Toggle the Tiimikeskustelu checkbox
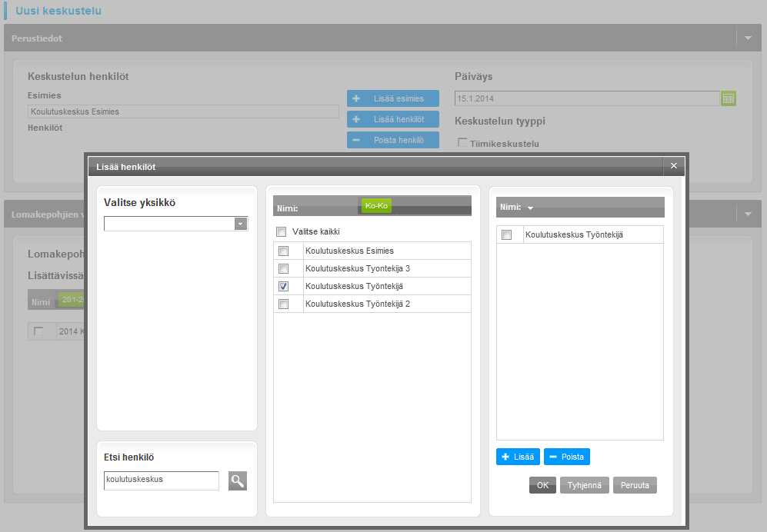This screenshot has height=532, width=767. click(462, 142)
